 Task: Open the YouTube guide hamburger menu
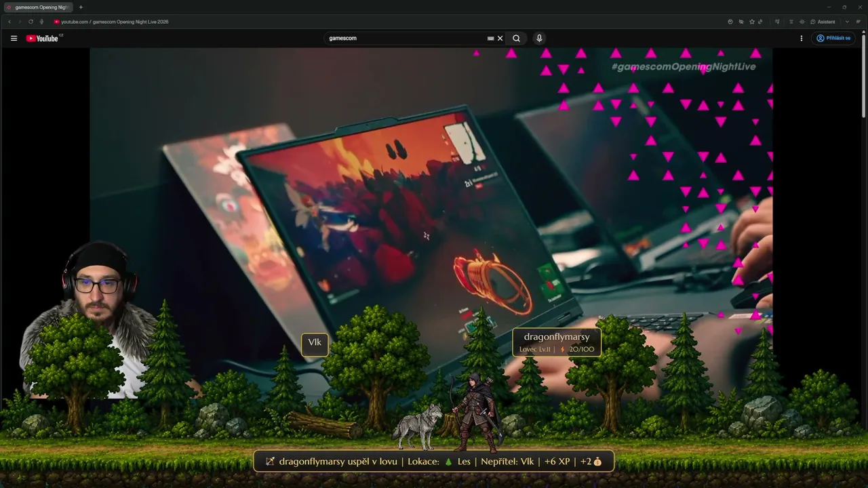tap(14, 39)
